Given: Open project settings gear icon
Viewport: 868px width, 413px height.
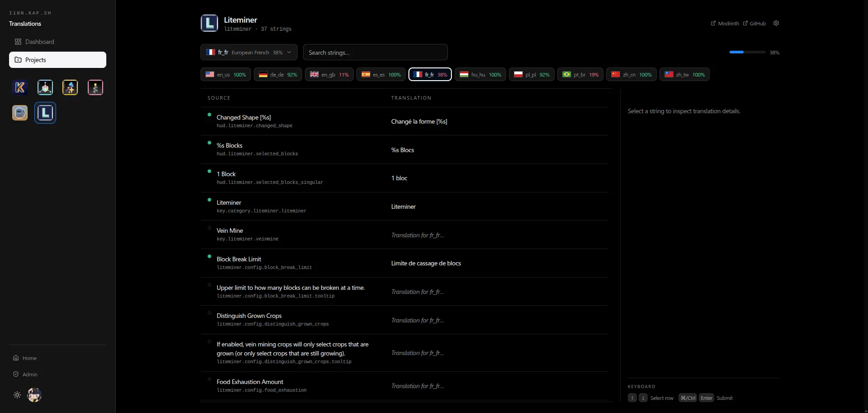Looking at the screenshot, I should [x=776, y=23].
